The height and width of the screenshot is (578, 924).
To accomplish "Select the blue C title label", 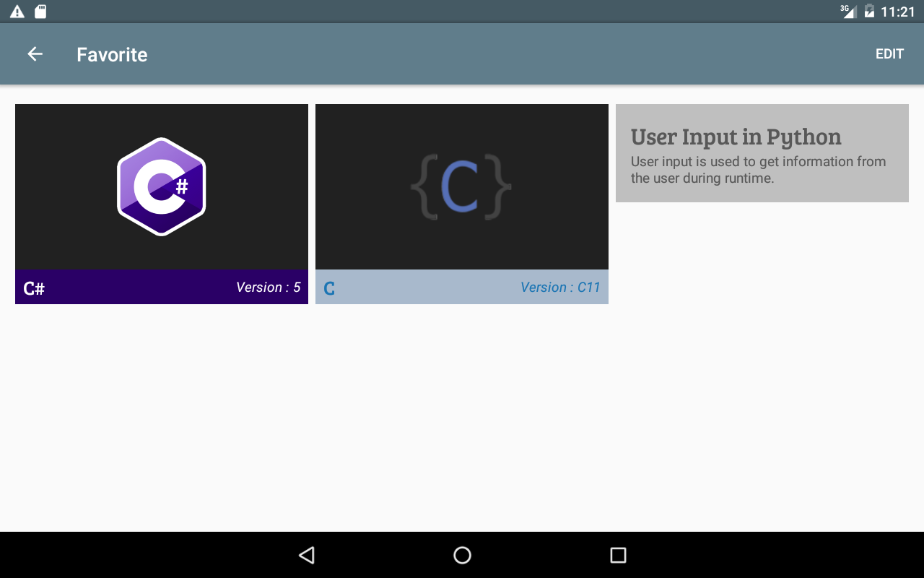I will click(329, 288).
